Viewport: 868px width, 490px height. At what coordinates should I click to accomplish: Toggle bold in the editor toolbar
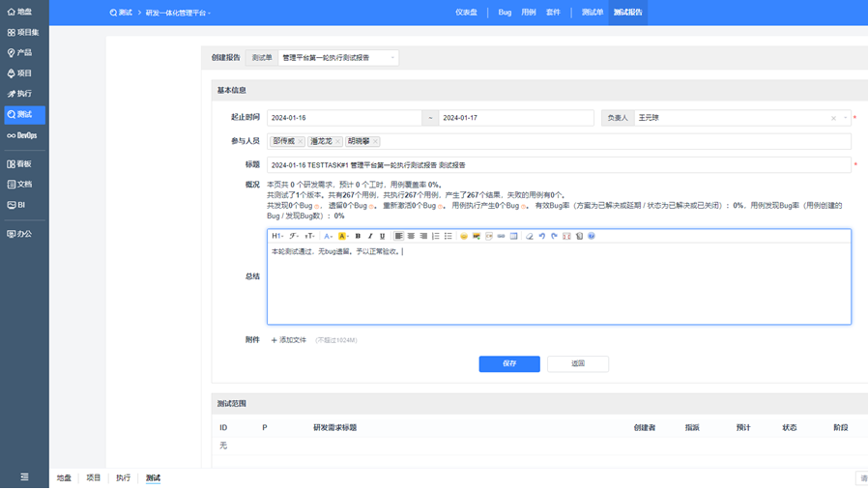pos(358,236)
